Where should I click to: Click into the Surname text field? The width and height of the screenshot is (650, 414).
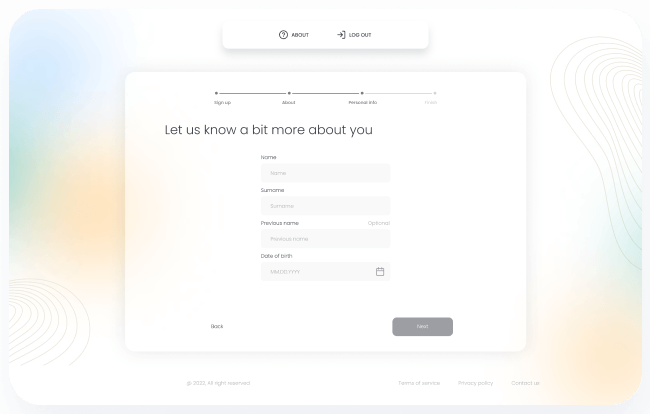point(325,206)
